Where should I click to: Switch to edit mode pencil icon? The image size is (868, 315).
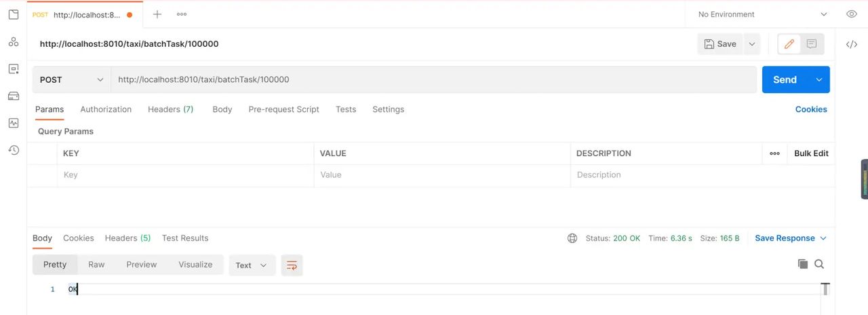(789, 44)
